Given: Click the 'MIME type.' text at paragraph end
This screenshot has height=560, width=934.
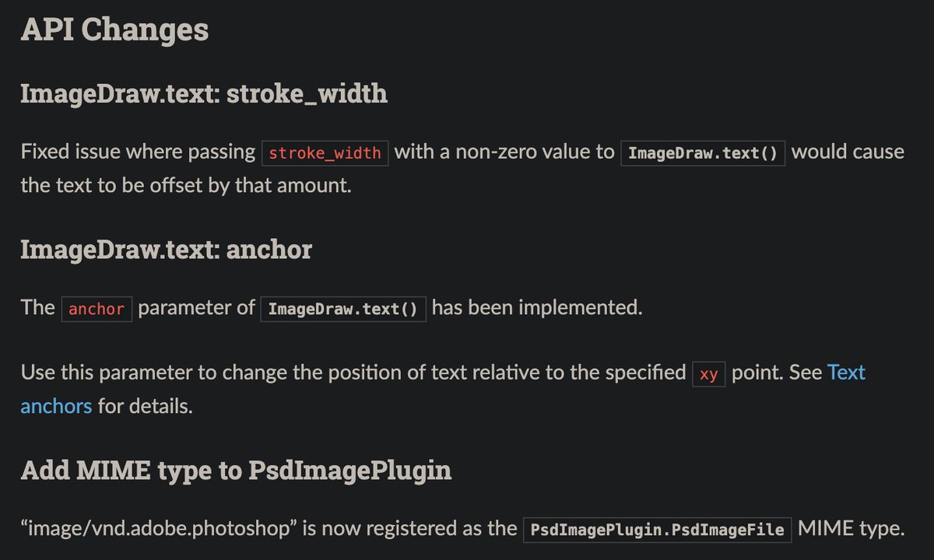Looking at the screenshot, I should pyautogui.click(x=851, y=530).
